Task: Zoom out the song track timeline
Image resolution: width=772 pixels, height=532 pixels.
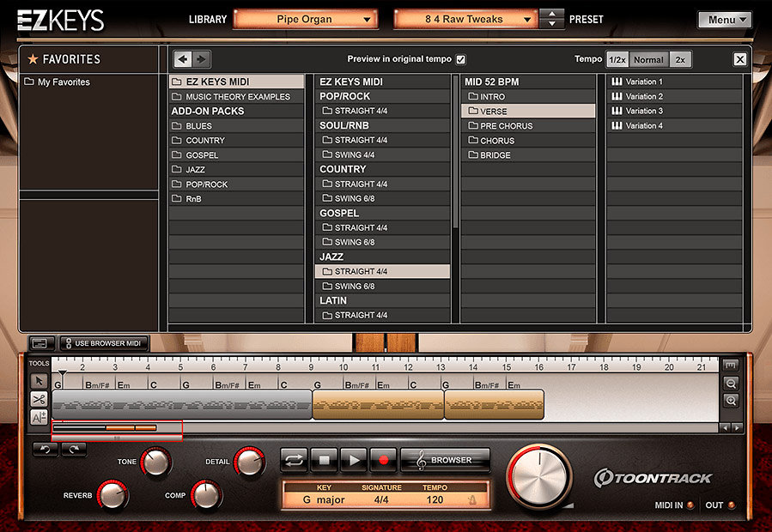Action: click(x=731, y=384)
